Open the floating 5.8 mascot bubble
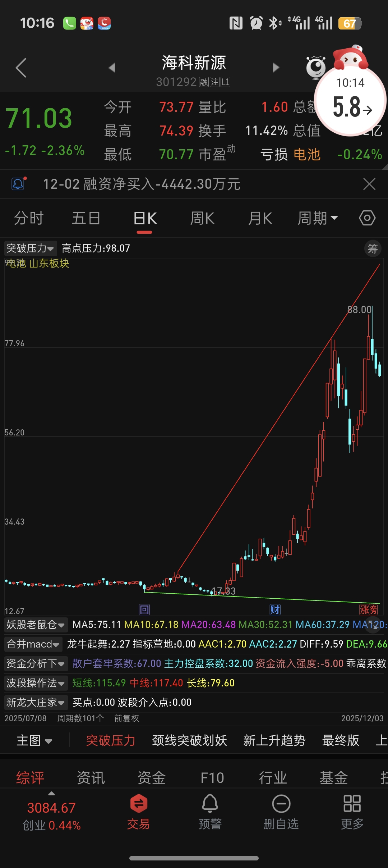Screen dimensions: 388x868 351,101
